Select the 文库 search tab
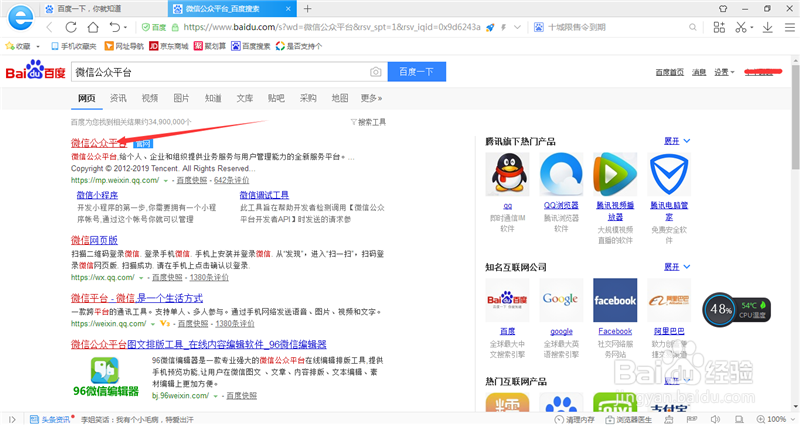The width and height of the screenshot is (800, 425). pos(244,98)
